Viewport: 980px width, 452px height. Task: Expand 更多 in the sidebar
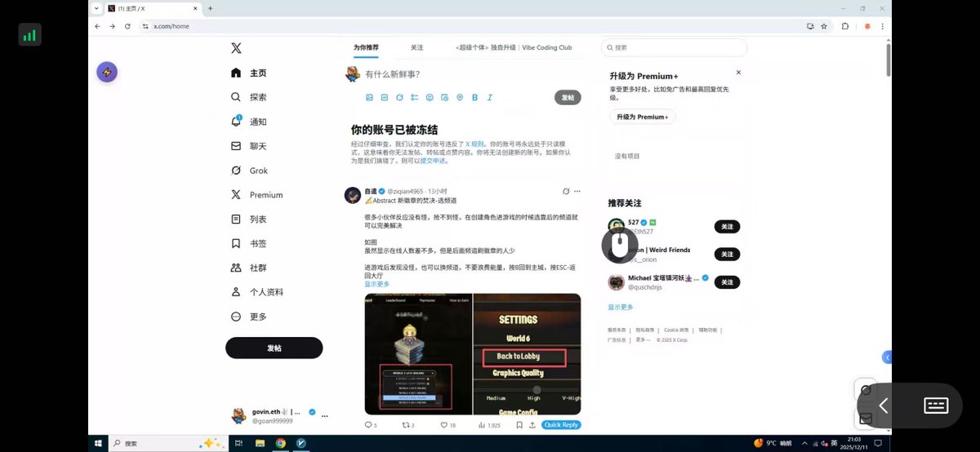pyautogui.click(x=249, y=317)
